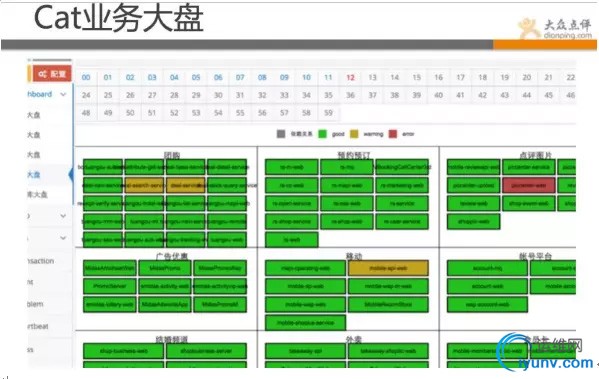
Task: Open the yellow mobile-api-web warning tile
Action: [x=388, y=268]
